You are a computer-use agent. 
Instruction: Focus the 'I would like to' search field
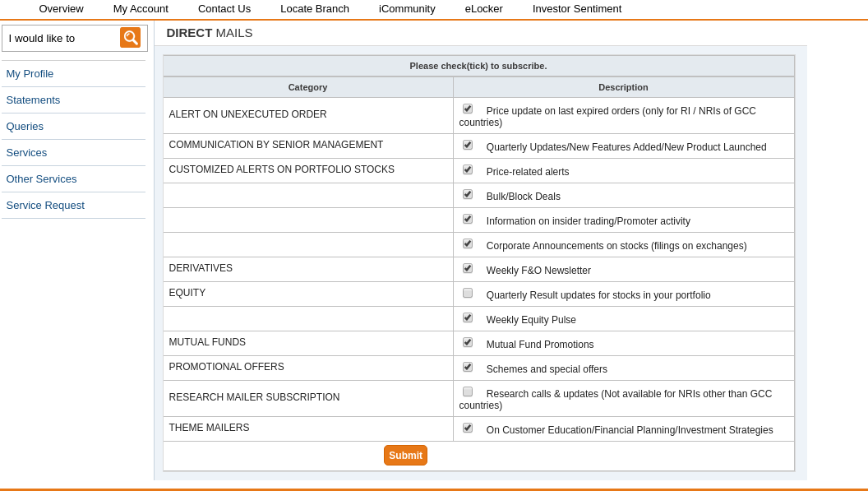coord(62,38)
